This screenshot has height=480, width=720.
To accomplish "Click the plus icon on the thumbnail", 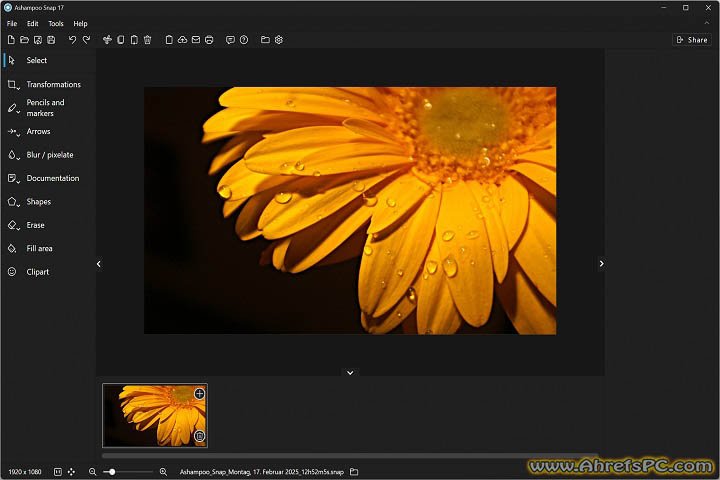I will [x=199, y=394].
